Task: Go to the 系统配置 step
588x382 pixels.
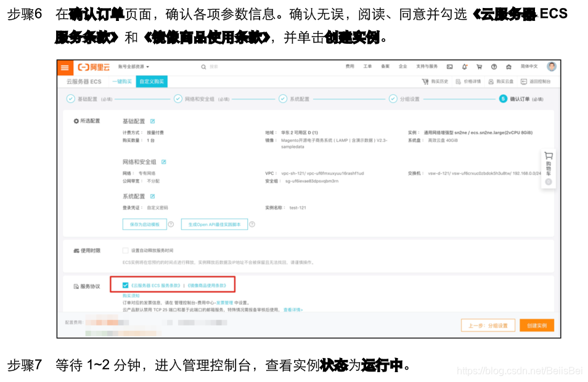Action: 294,99
